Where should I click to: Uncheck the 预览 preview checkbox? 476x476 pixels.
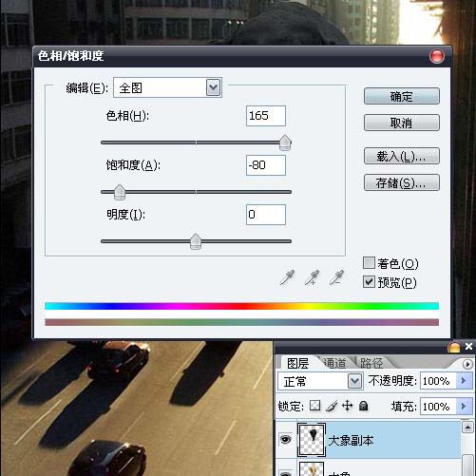click(x=369, y=281)
